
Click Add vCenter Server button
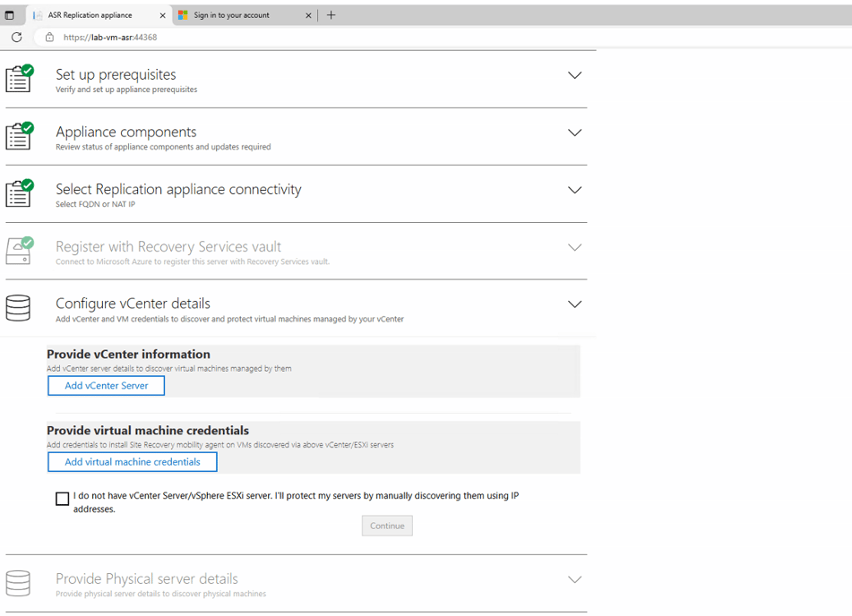coord(106,386)
